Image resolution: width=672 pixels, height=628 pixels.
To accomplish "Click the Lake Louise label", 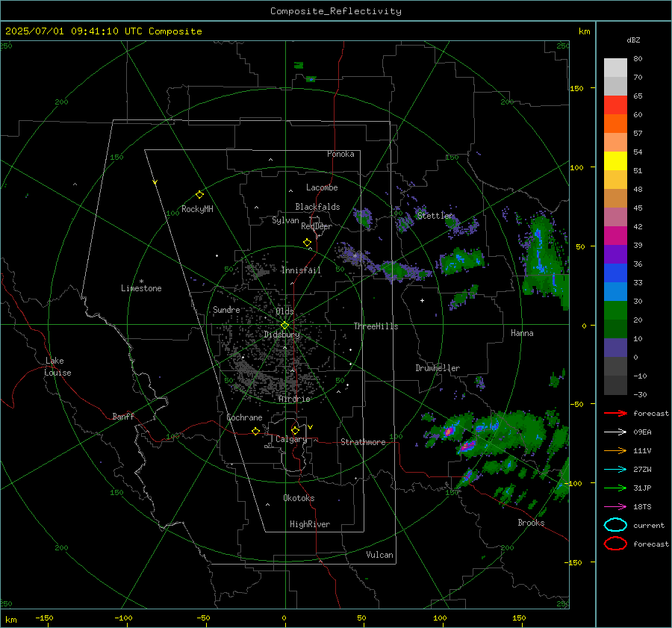I will (x=57, y=367).
